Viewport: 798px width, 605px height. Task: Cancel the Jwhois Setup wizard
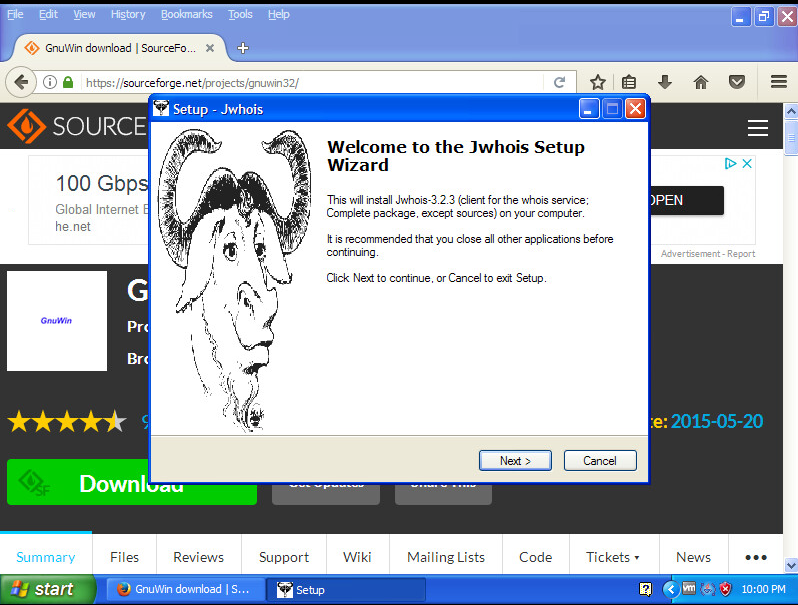pos(600,460)
